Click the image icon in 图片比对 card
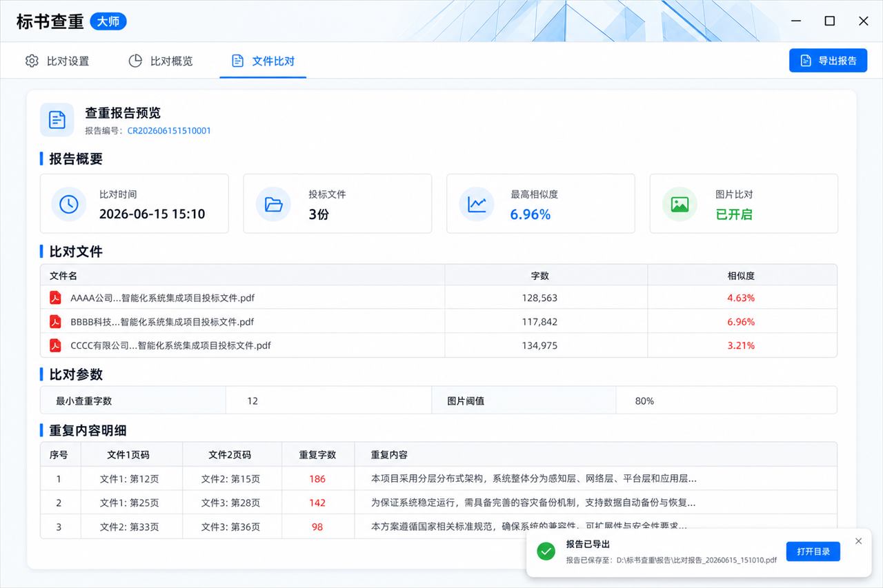Screen dimensions: 883x588 click(679, 204)
